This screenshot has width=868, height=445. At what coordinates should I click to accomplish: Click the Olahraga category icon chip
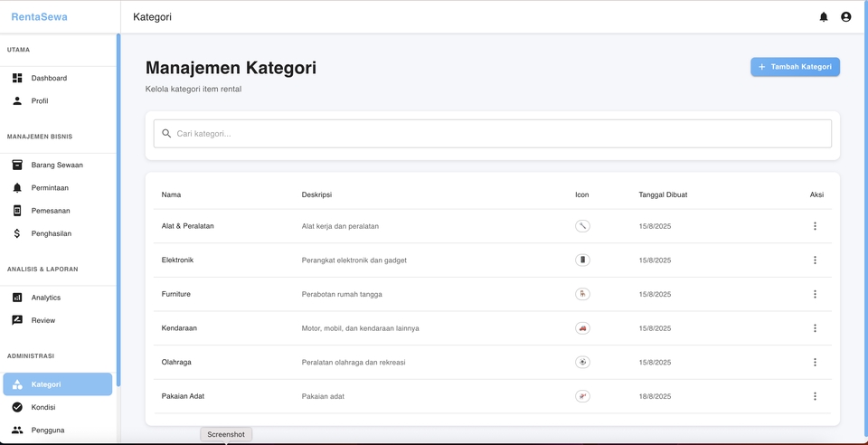click(582, 362)
